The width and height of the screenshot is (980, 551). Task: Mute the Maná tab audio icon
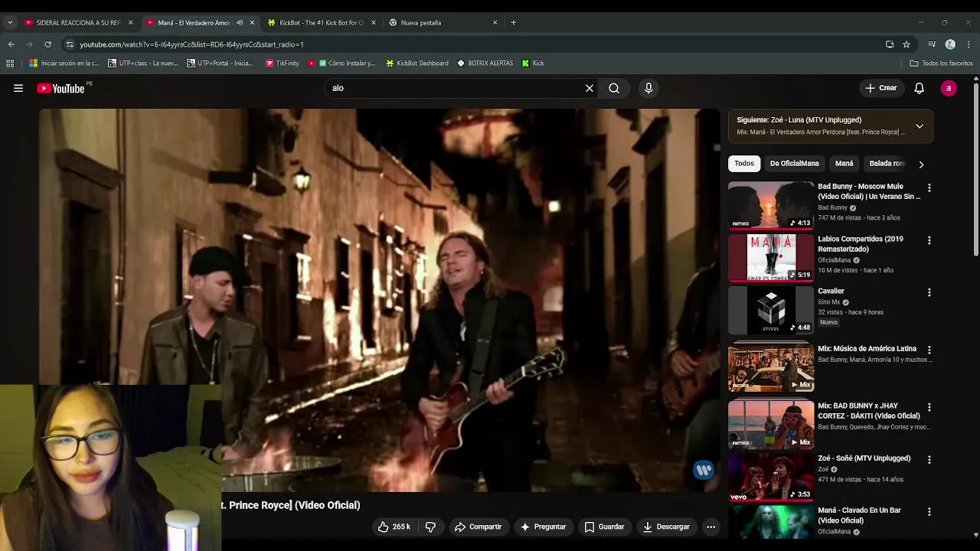[x=240, y=22]
